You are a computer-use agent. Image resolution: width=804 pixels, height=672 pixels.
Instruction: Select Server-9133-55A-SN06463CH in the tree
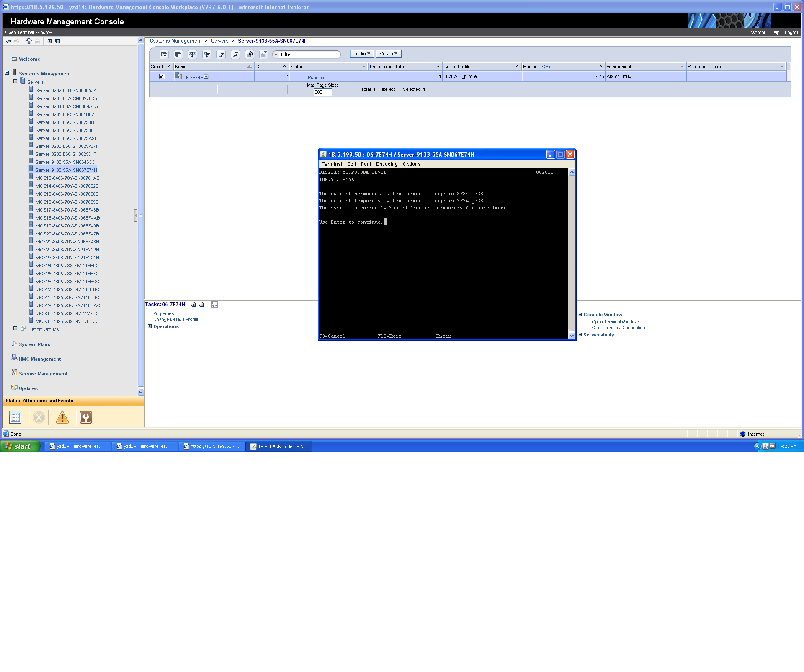[x=66, y=162]
